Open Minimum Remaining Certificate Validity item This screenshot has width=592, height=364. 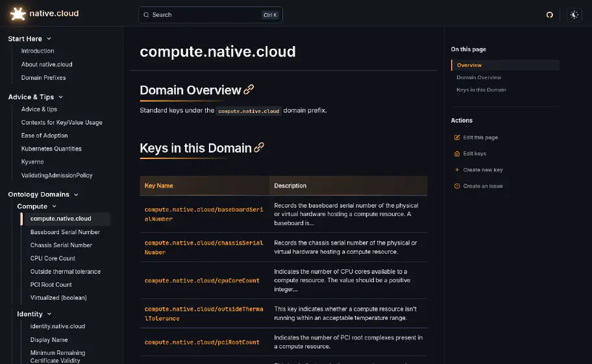point(57,357)
